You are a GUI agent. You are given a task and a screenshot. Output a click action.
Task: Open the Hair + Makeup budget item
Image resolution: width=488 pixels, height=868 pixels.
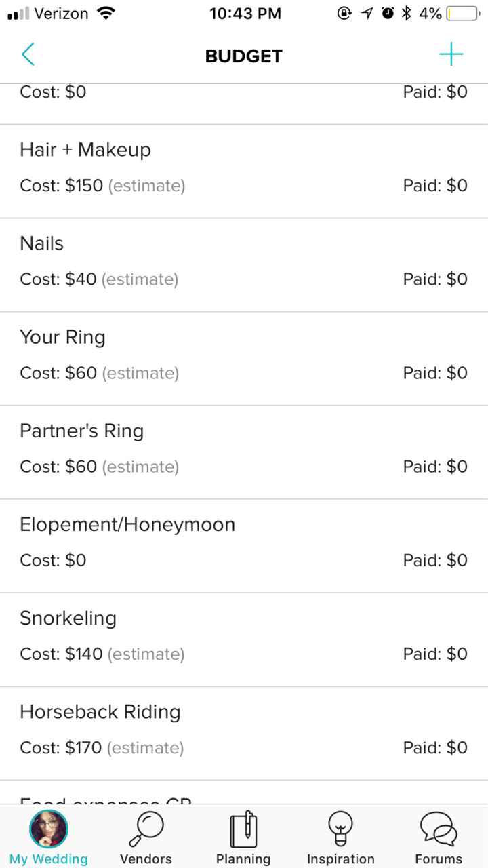[85, 150]
